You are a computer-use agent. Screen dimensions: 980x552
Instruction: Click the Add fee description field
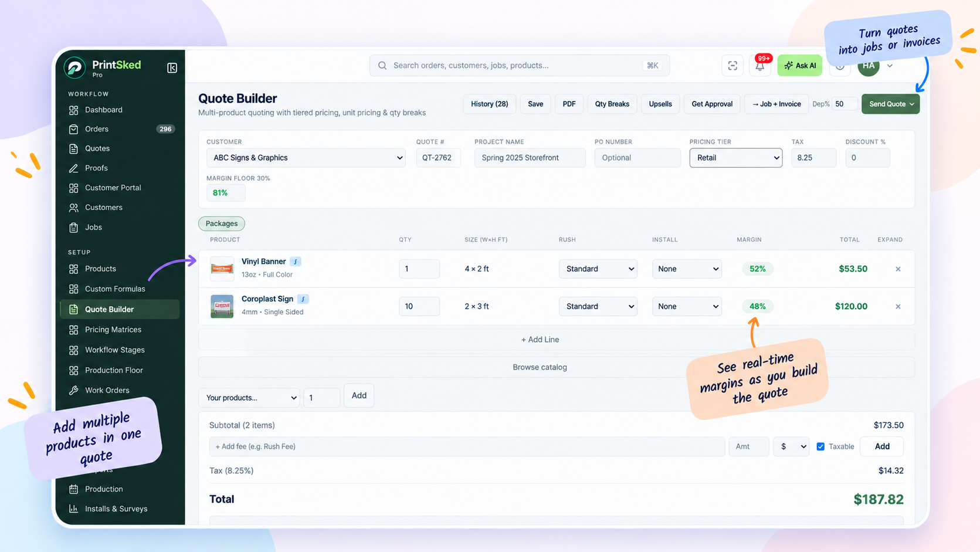point(467,447)
